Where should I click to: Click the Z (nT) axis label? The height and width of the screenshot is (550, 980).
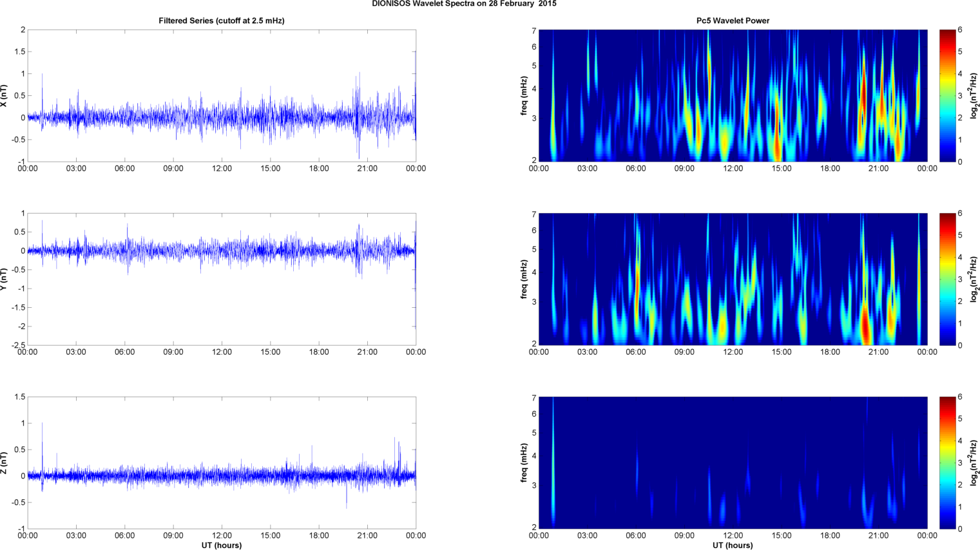click(5, 462)
